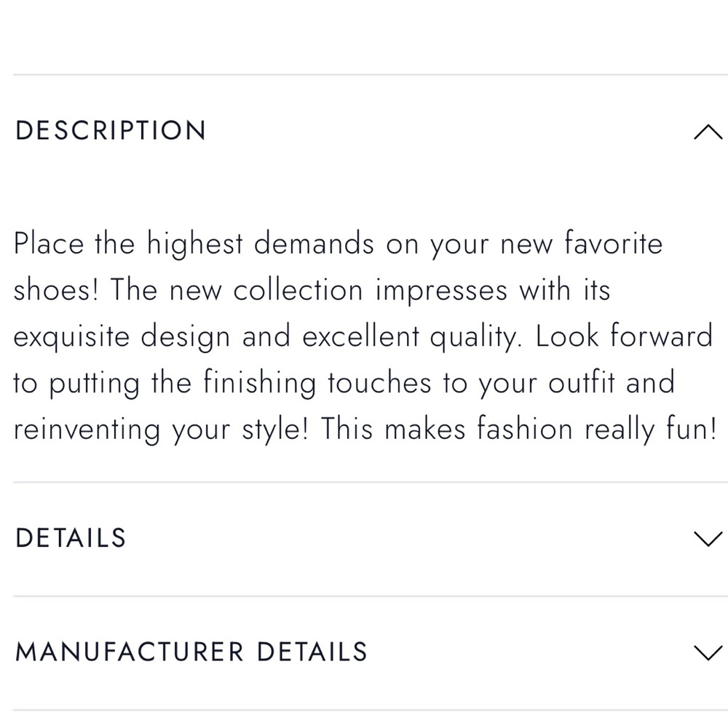This screenshot has height=728, width=728.
Task: Click the words "Look forward"
Action: click(624, 336)
